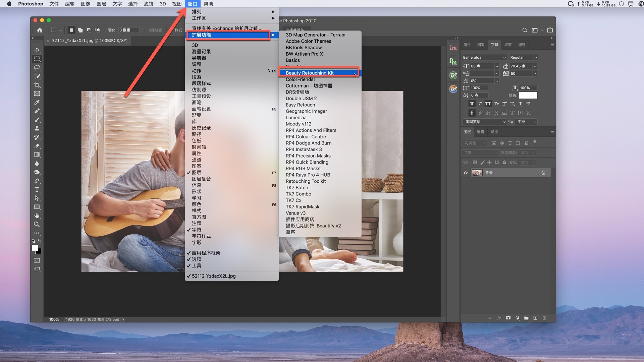Choose 插件应用商店 from extensions list
Viewport: 644px width, 362px height.
tap(320, 220)
